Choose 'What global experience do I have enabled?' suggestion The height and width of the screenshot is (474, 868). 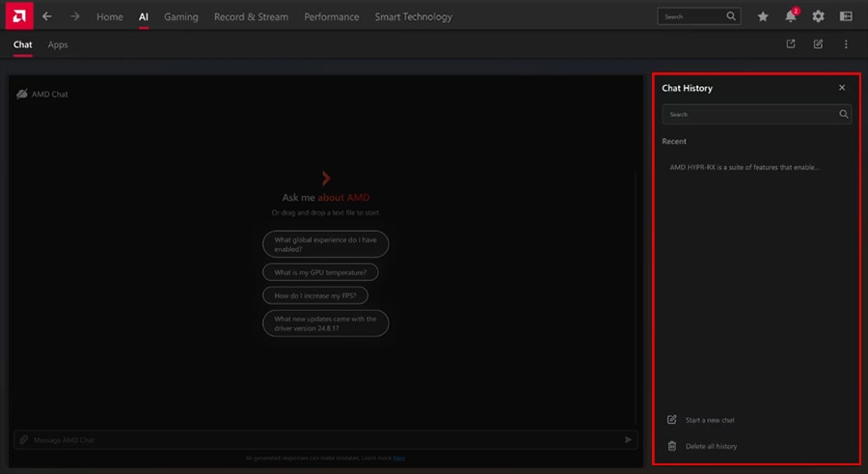(x=326, y=244)
